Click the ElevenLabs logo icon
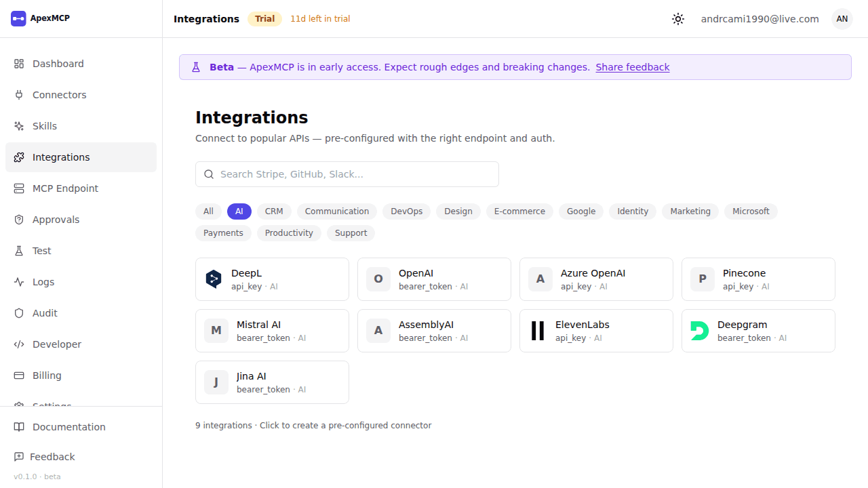 click(x=538, y=331)
